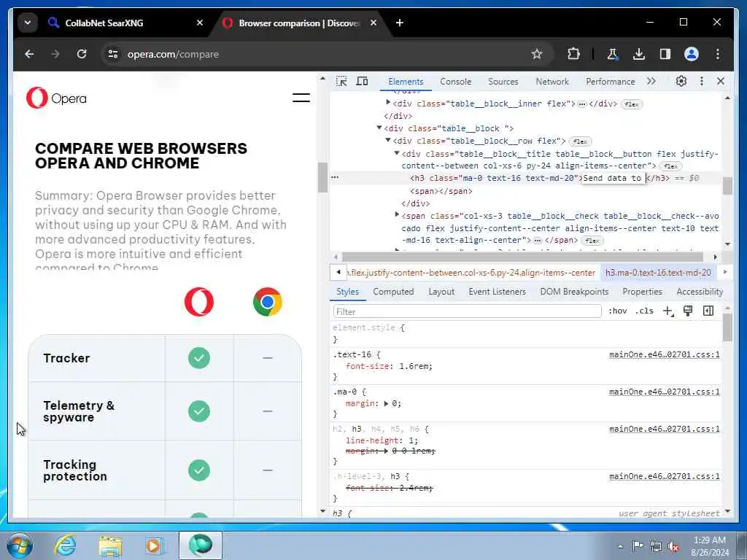Open the Accessibility tab
The image size is (747, 560).
click(700, 292)
